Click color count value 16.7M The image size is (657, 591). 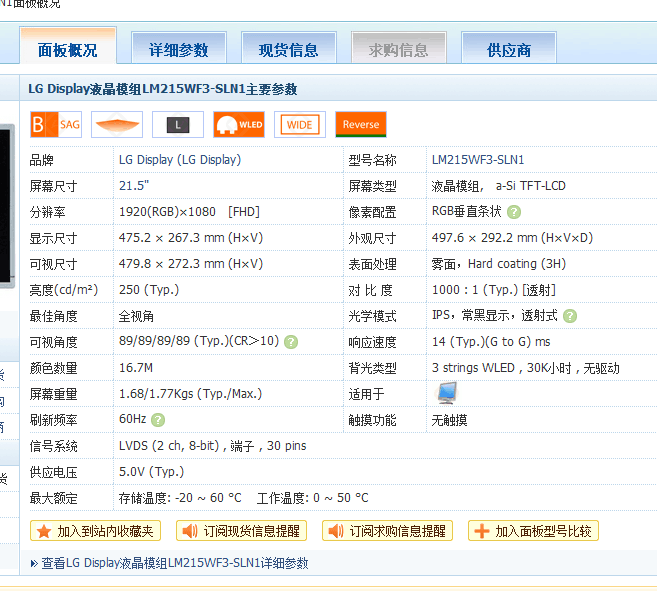pyautogui.click(x=136, y=368)
